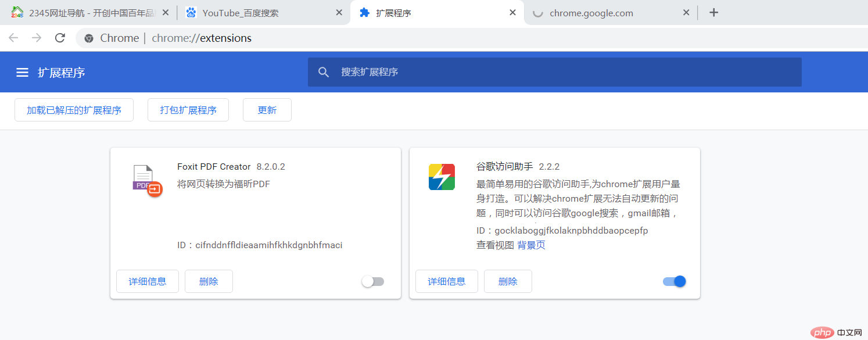Reload the current page
Viewport: 868px width, 340px height.
point(60,37)
